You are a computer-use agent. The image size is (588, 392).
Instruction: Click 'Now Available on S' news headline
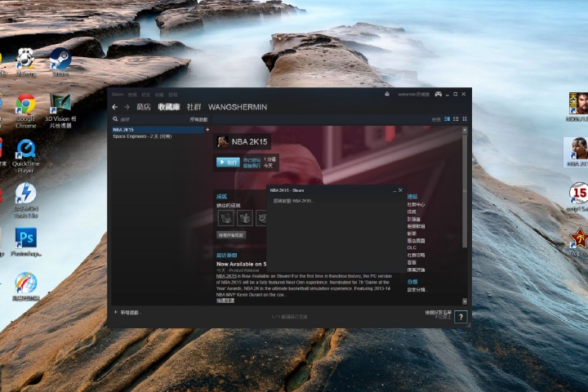pos(241,264)
